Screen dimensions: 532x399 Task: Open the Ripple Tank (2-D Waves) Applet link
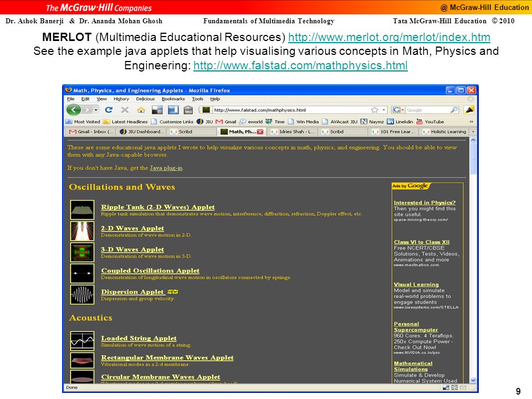point(158,207)
